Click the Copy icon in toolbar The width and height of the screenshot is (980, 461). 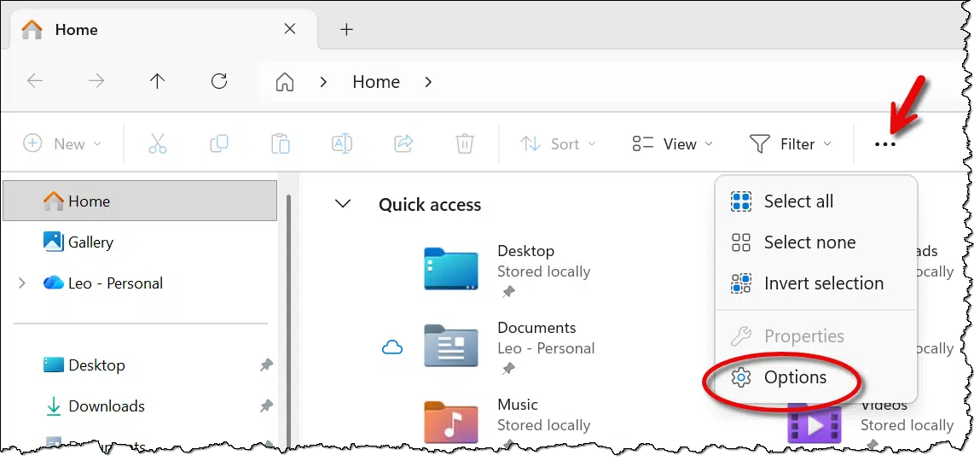tap(219, 143)
